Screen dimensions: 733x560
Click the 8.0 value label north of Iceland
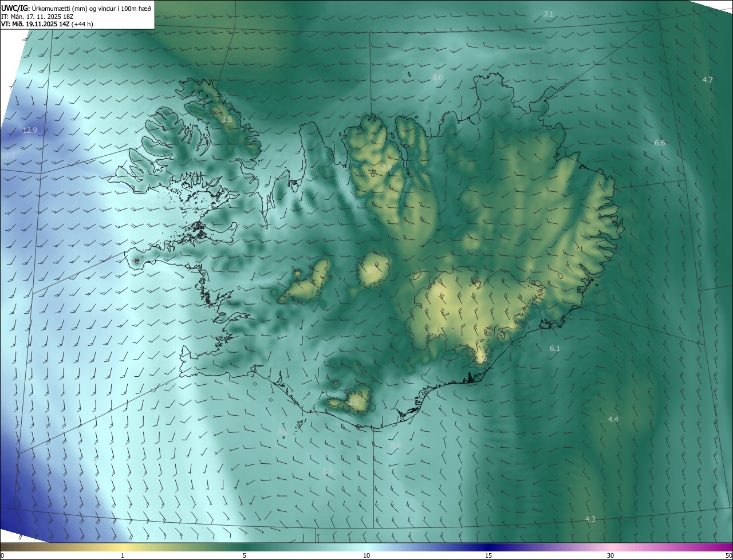pos(438,77)
